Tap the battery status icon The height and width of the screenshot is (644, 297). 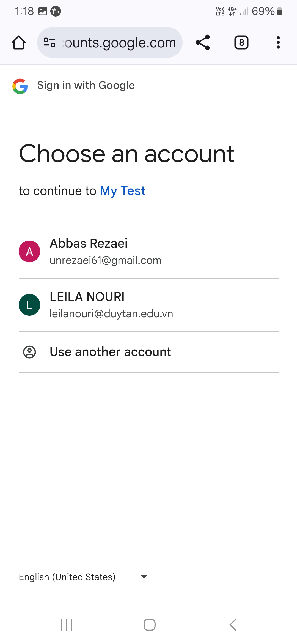[279, 11]
